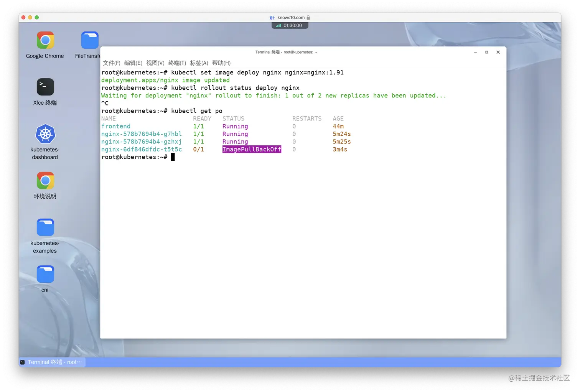
Task: Click the READY column header
Action: click(202, 119)
